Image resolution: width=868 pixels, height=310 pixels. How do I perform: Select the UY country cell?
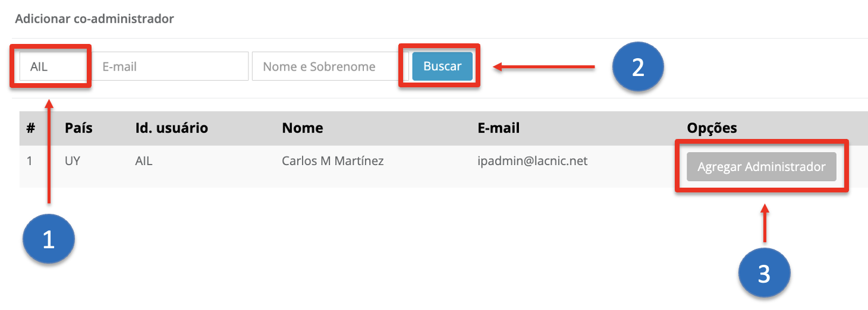pyautogui.click(x=72, y=161)
